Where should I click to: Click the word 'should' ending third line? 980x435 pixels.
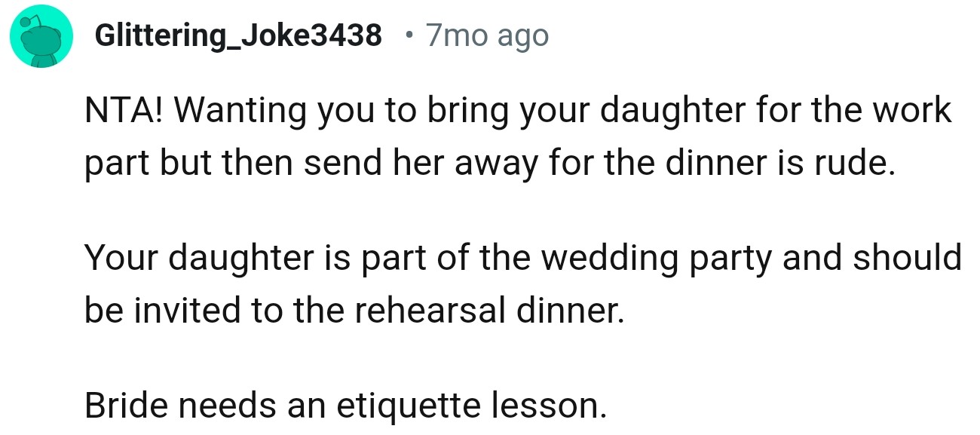pos(907,258)
